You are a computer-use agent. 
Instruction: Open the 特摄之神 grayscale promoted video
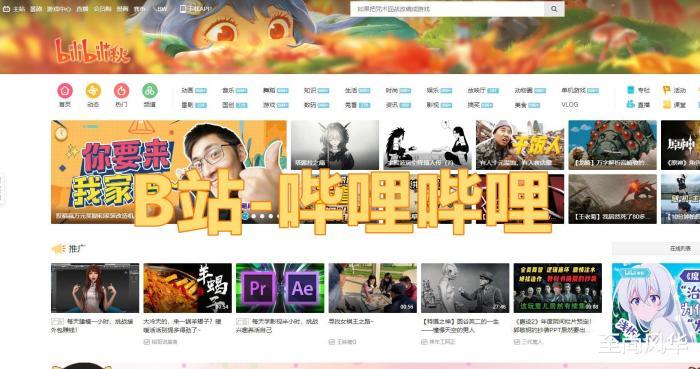[x=465, y=288]
